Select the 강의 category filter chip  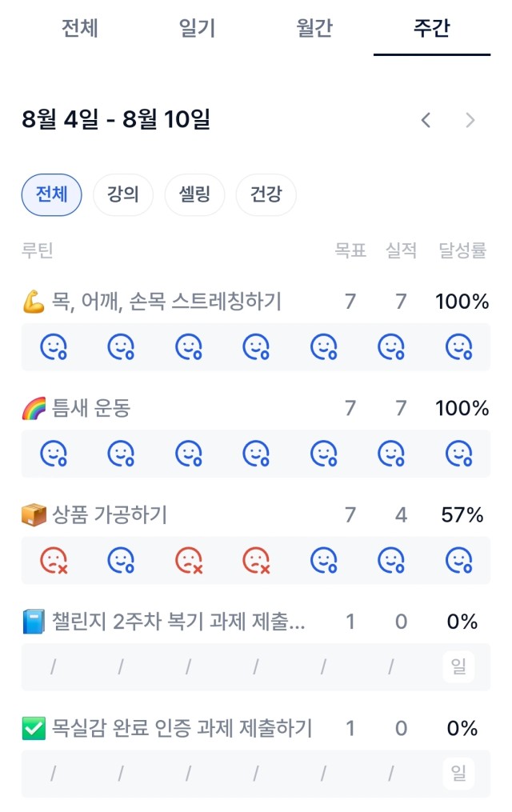(122, 194)
